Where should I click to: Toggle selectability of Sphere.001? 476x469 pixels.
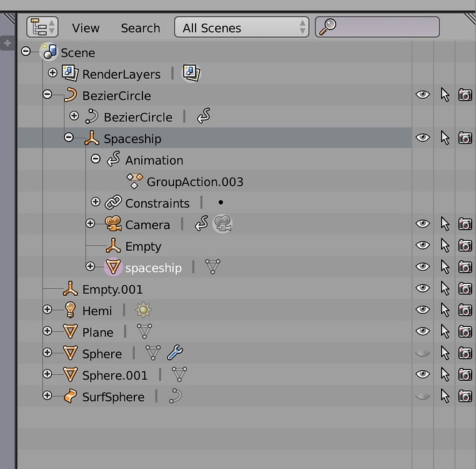[445, 375]
